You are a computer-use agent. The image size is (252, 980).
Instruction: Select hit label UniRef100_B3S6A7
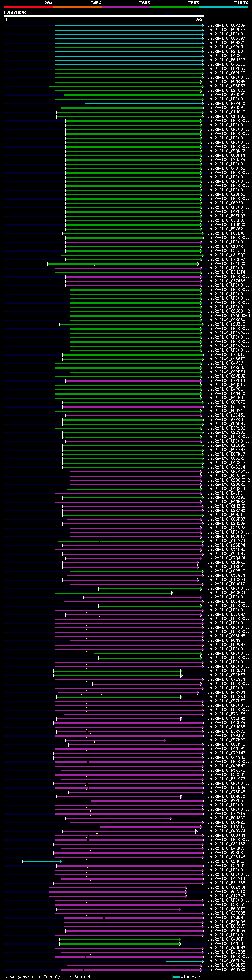click(226, 615)
